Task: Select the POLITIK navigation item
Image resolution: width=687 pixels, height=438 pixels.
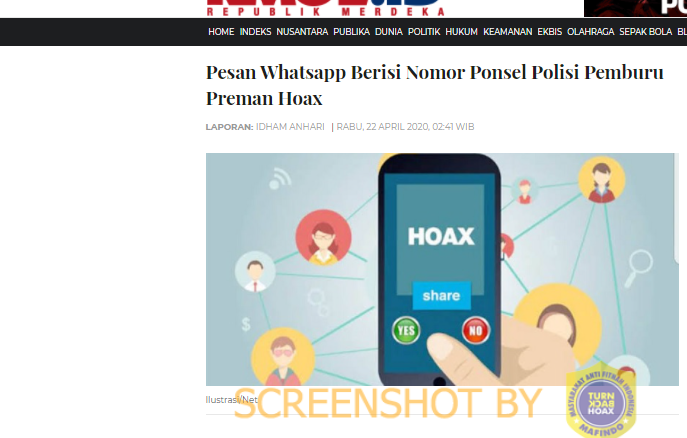Action: tap(424, 32)
